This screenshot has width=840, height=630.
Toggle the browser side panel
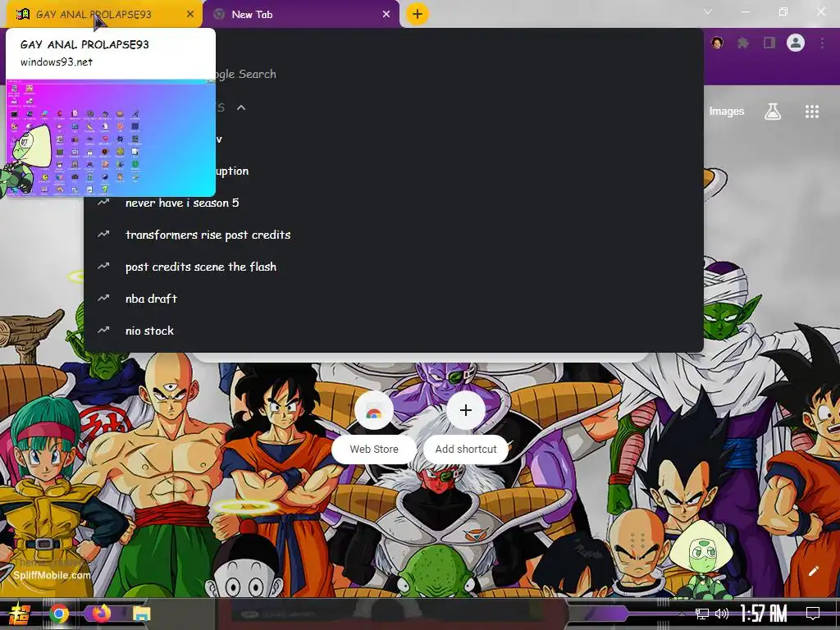pos(769,43)
